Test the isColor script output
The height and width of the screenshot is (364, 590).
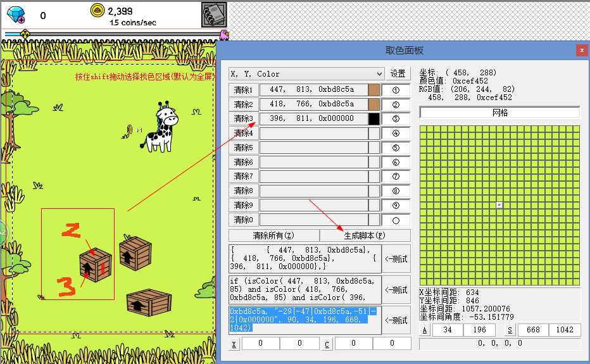[x=396, y=290]
